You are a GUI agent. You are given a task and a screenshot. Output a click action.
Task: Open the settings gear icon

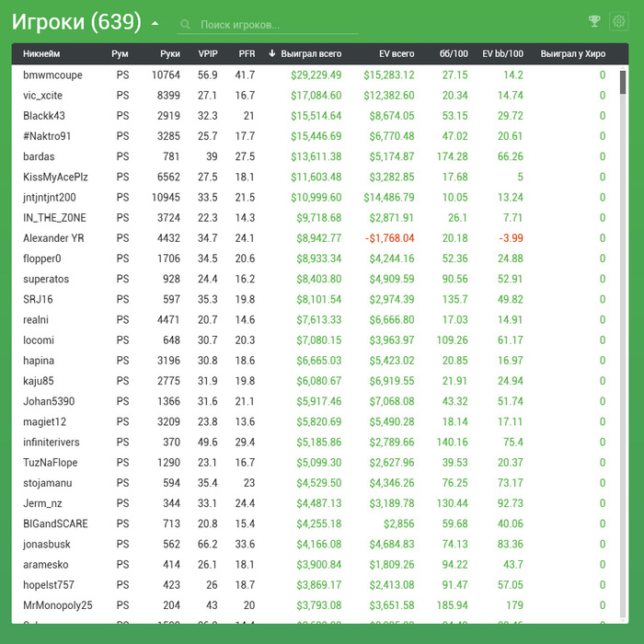point(619,21)
